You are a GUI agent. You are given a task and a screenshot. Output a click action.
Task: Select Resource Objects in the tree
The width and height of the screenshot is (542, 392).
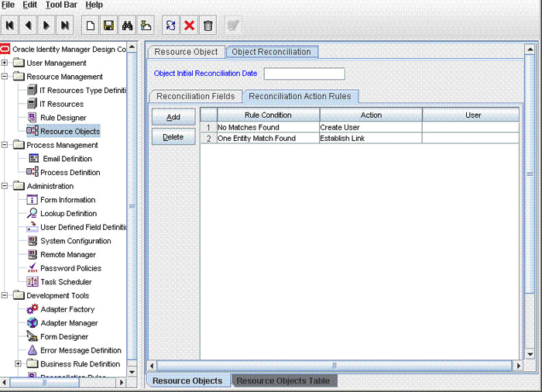click(x=70, y=131)
